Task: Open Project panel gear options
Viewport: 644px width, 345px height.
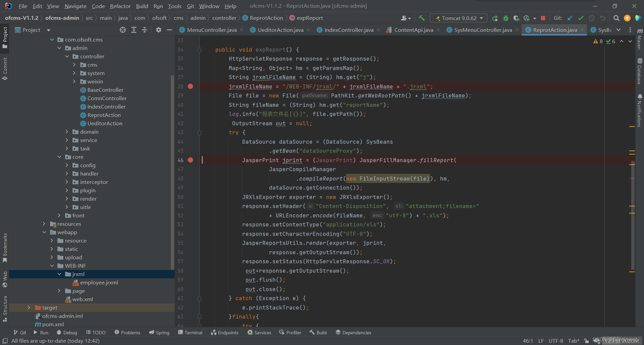Action: [159, 30]
